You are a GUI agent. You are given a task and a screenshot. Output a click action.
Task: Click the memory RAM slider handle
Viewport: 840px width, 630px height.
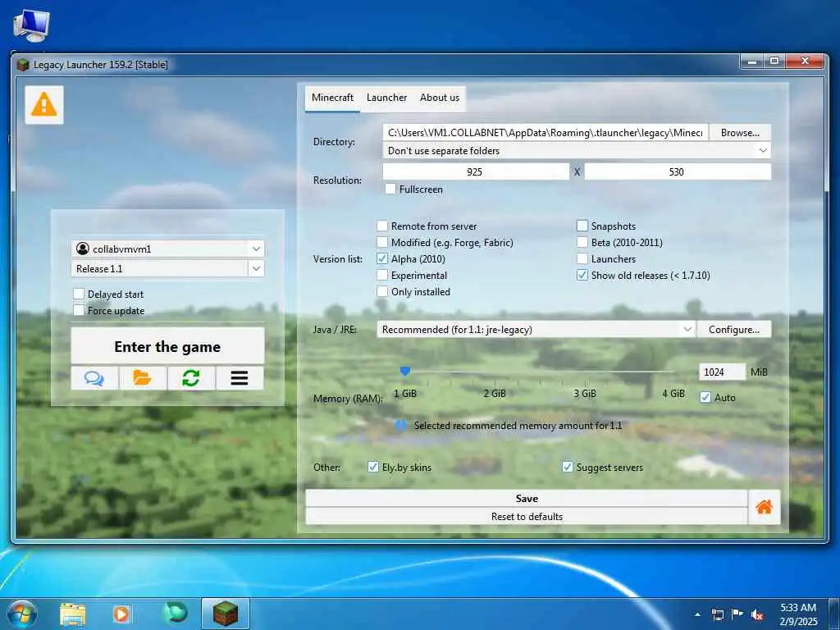(405, 372)
